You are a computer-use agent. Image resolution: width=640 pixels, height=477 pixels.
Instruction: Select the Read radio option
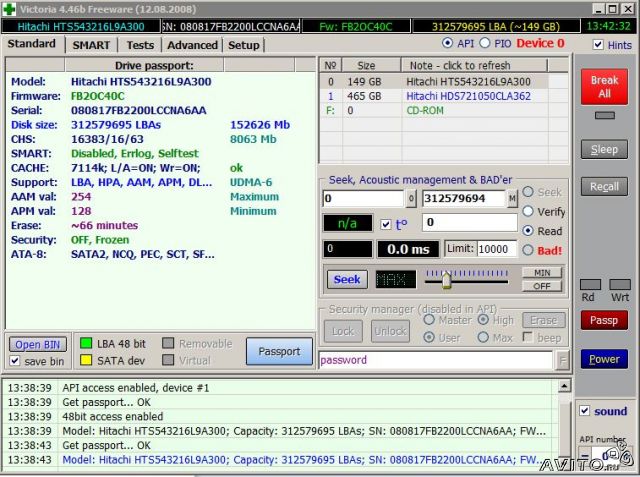528,231
